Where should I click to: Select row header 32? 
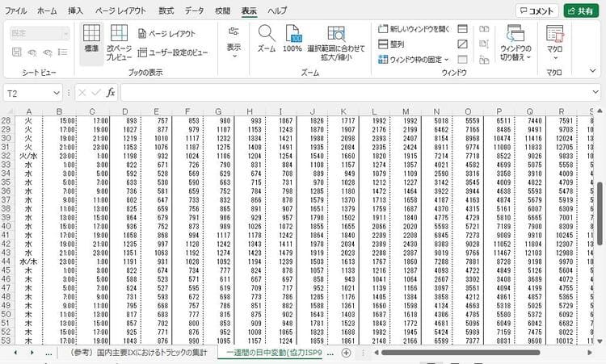(6, 156)
